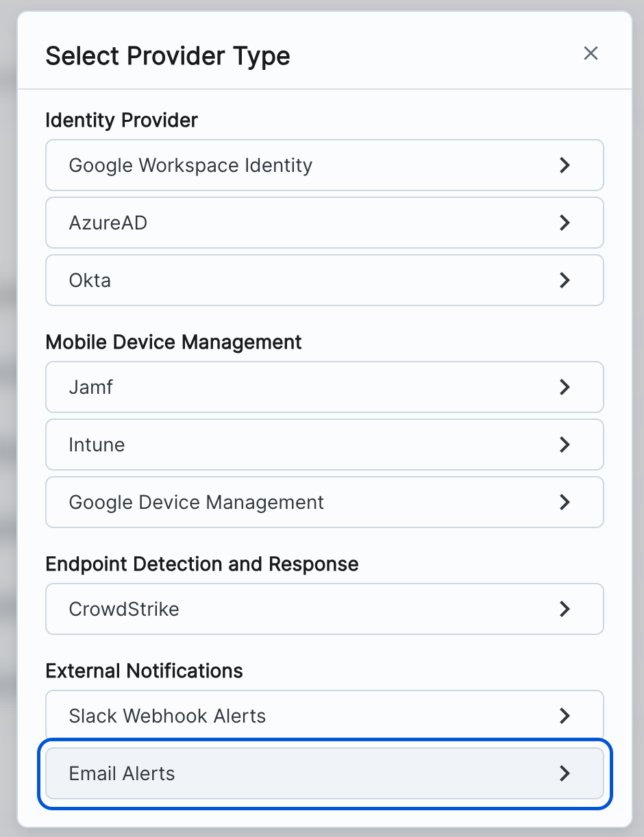Viewport: 644px width, 837px height.
Task: Expand Email Alerts using its chevron
Action: 565,773
